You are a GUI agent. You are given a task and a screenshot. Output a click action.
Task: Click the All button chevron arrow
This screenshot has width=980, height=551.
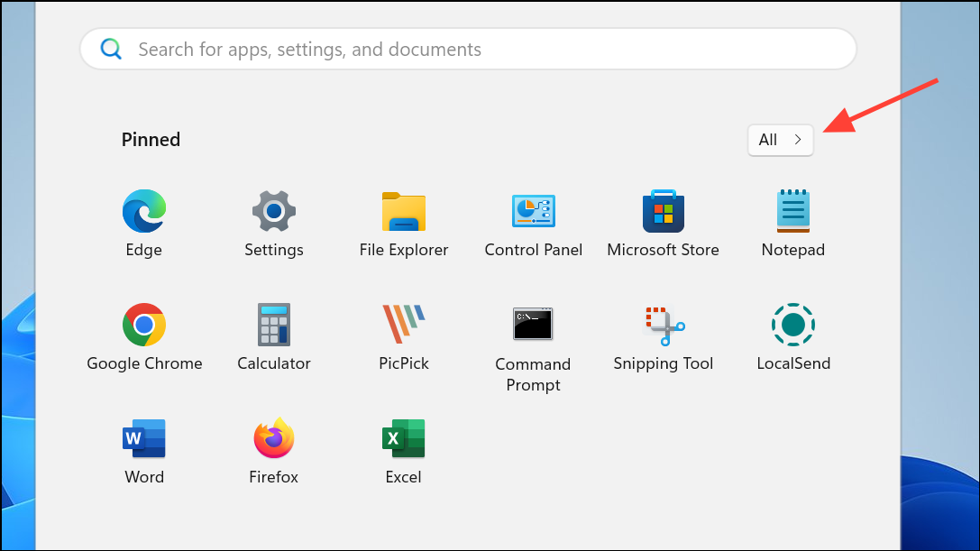click(x=797, y=140)
